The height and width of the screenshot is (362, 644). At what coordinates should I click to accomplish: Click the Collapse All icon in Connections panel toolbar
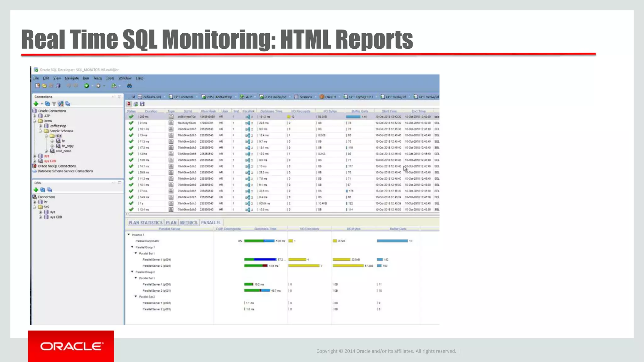[68, 104]
